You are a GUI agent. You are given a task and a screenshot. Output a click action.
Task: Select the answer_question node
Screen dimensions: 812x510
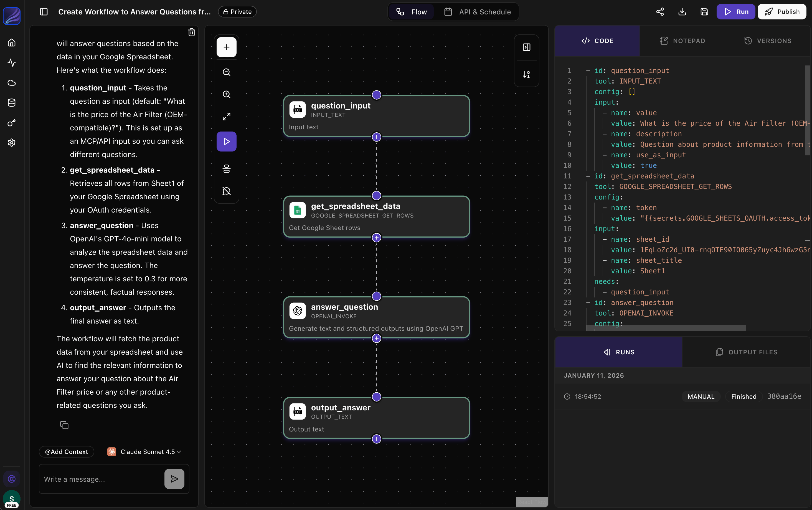[x=377, y=317]
